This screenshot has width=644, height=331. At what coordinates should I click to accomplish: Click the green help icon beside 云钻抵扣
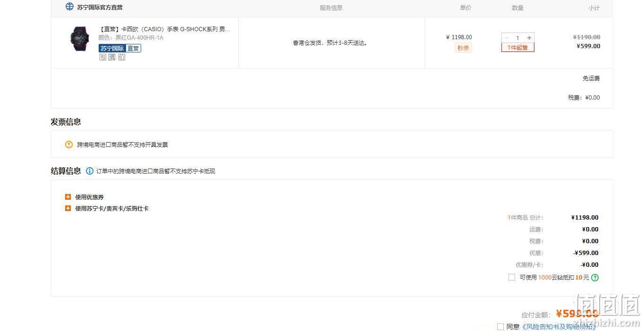595,278
